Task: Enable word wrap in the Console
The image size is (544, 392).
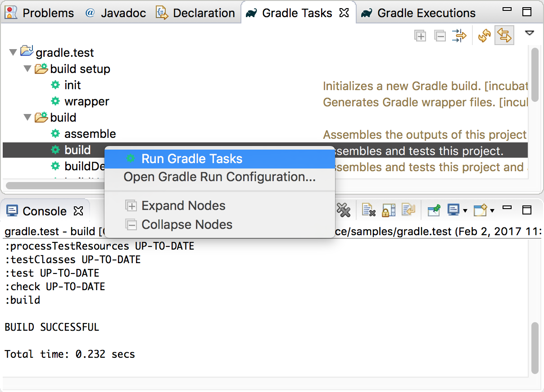Action: (x=410, y=210)
